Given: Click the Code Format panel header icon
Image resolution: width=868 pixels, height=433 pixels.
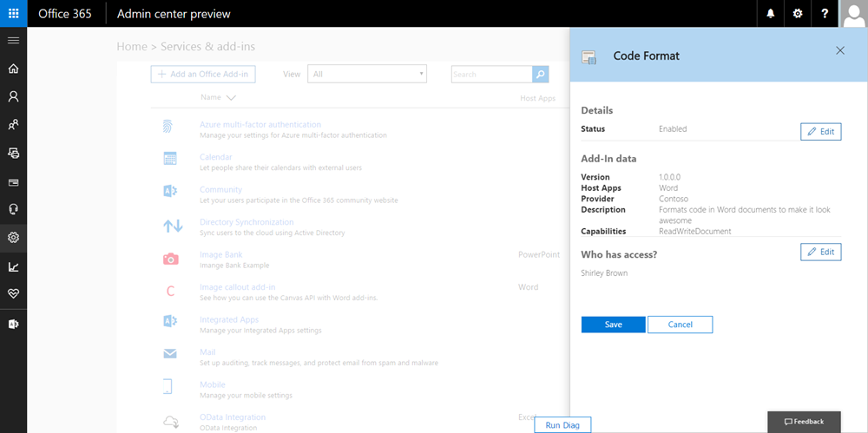Looking at the screenshot, I should click(x=589, y=57).
